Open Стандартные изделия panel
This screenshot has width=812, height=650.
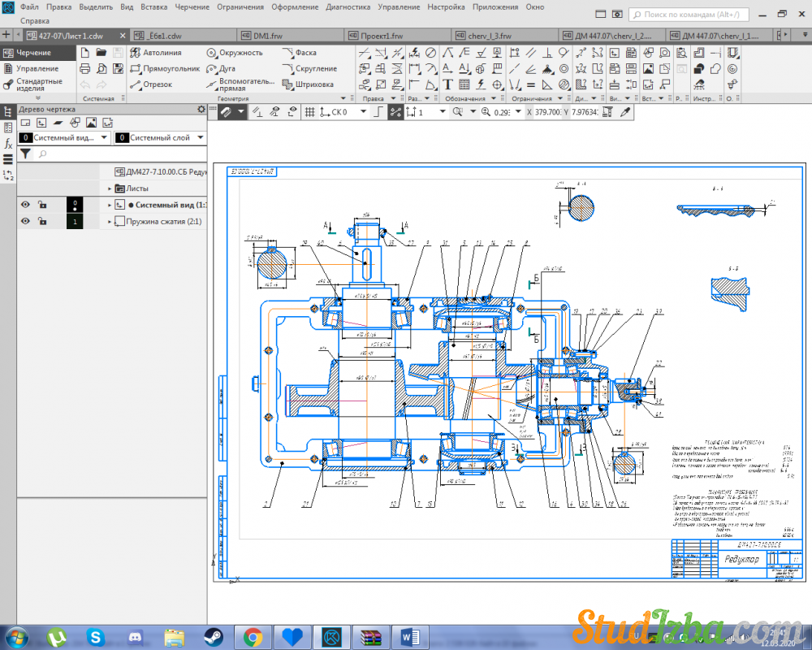(x=38, y=84)
